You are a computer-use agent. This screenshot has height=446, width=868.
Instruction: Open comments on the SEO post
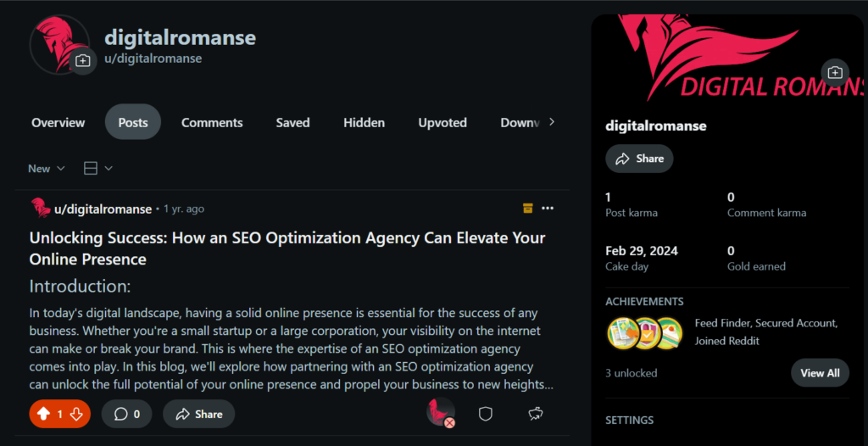pyautogui.click(x=127, y=414)
